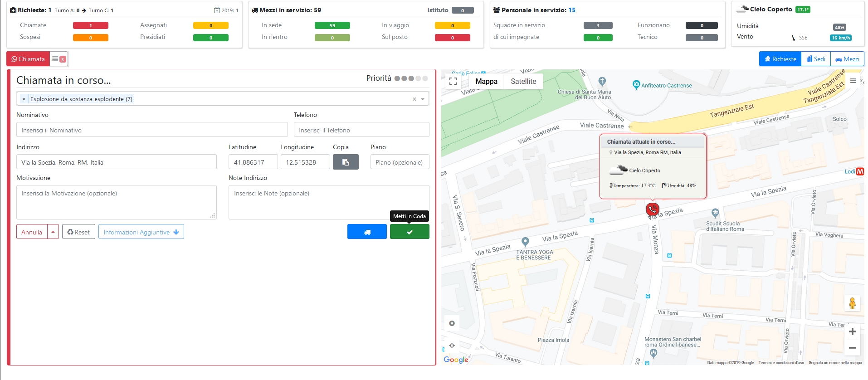The image size is (868, 380).
Task: Click the wind direction SSE arrow icon
Action: tap(793, 38)
